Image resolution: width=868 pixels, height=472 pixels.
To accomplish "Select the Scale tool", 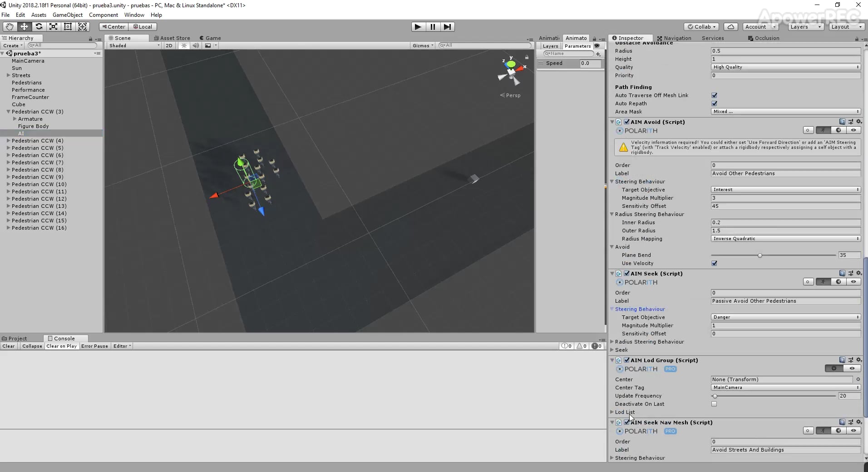I will coord(53,27).
